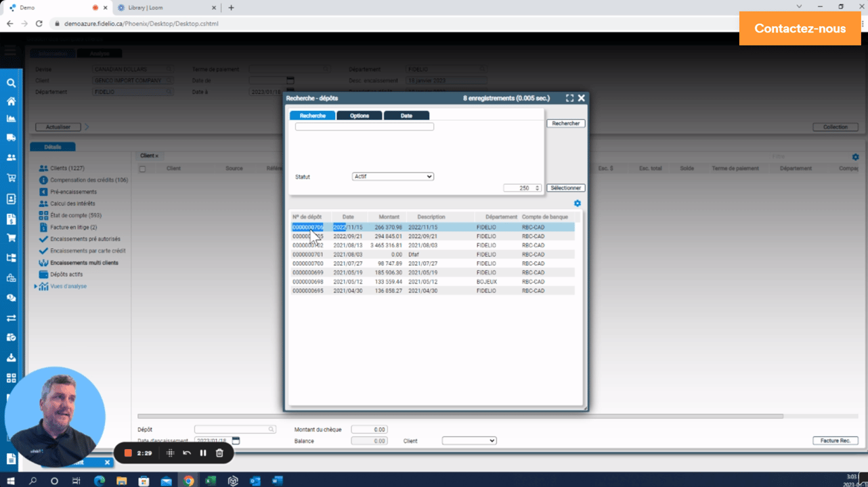Viewport: 868px width, 487px height.
Task: Click the Actualiser button
Action: click(58, 127)
